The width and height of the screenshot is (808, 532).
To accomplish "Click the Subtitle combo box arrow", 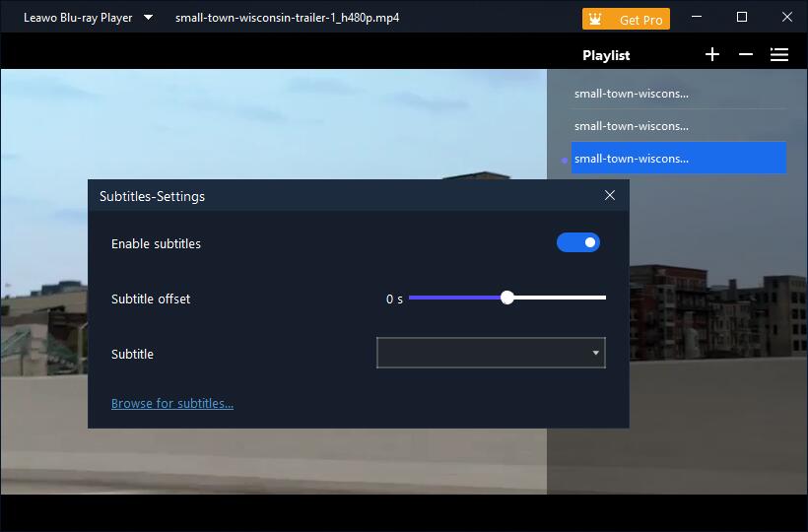I will pos(595,353).
